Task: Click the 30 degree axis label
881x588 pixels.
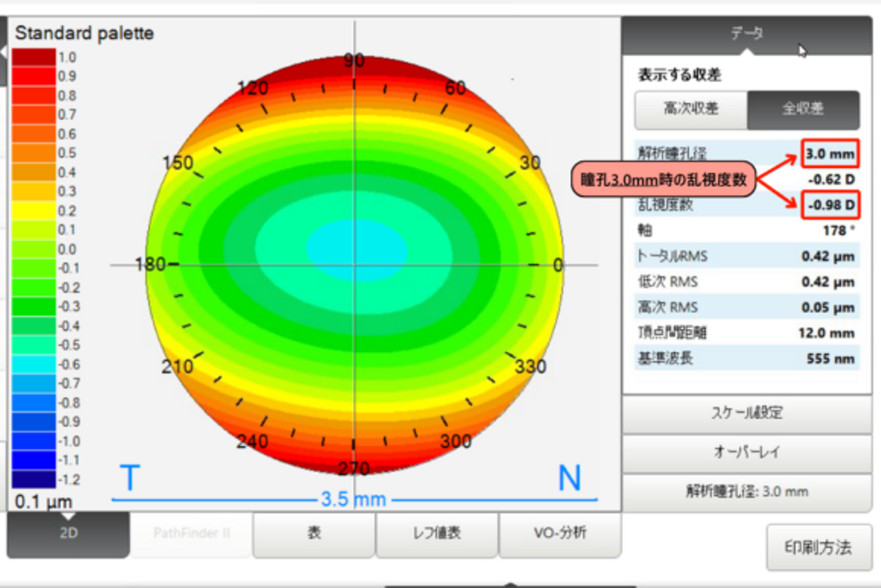Action: click(530, 163)
